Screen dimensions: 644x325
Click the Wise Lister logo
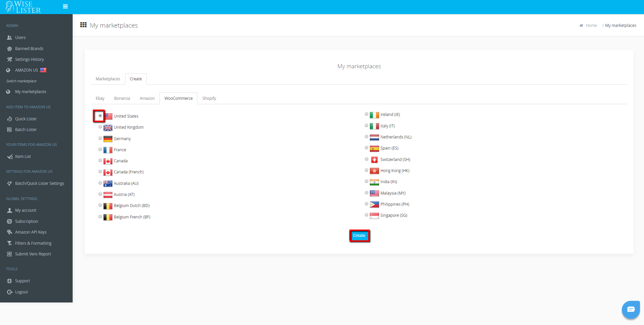pos(23,7)
